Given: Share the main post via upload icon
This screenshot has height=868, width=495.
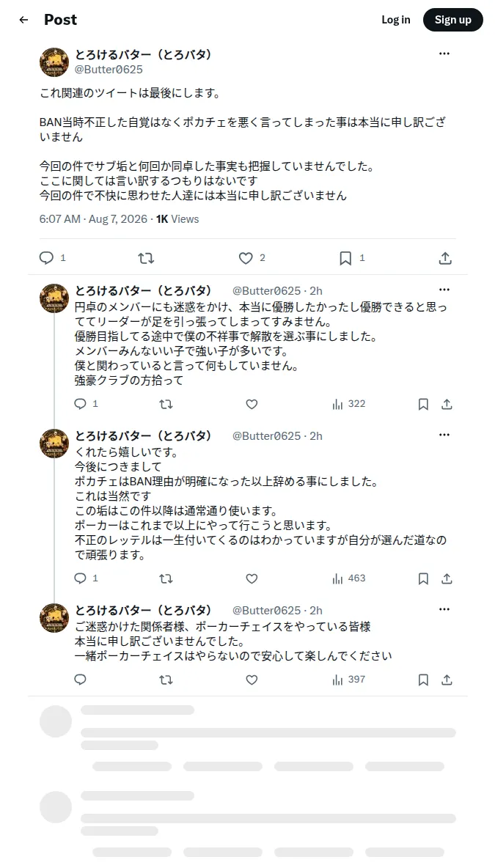Looking at the screenshot, I should [445, 258].
